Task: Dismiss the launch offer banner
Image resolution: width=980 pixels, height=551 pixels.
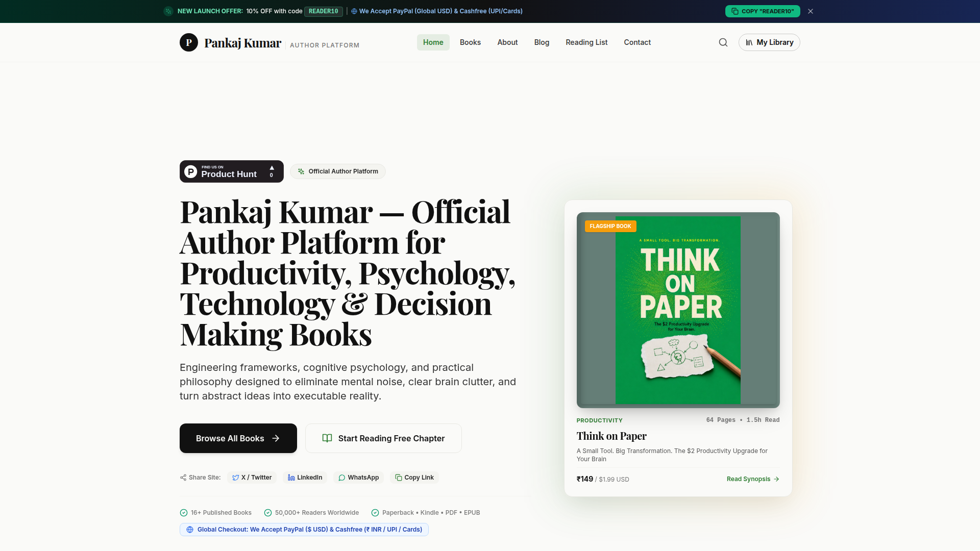Action: (x=811, y=11)
